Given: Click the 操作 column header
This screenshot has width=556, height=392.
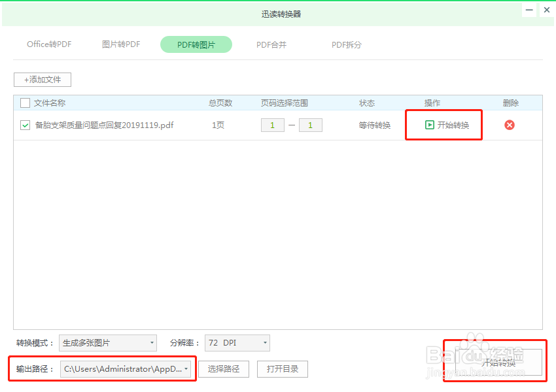Looking at the screenshot, I should point(432,103).
